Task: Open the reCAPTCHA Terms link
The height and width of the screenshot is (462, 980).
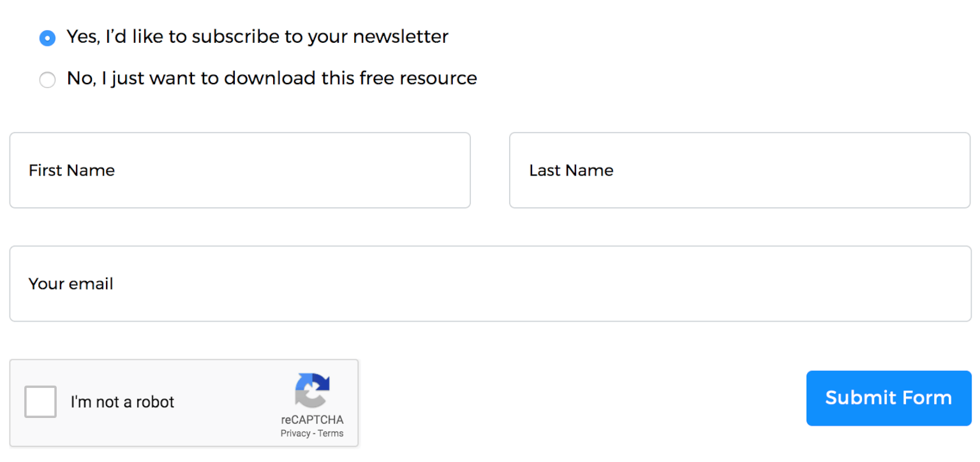Action: coord(330,433)
